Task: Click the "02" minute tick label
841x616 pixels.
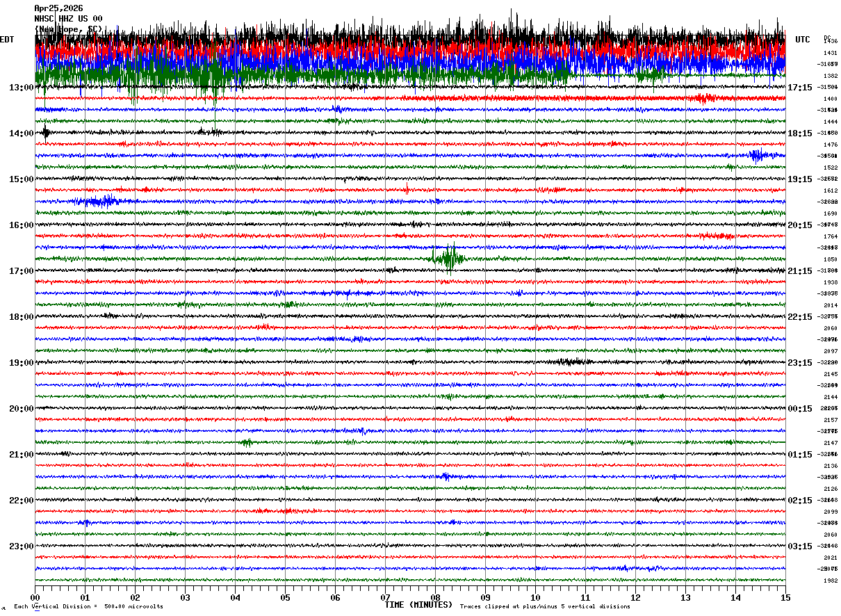Action: click(x=135, y=598)
